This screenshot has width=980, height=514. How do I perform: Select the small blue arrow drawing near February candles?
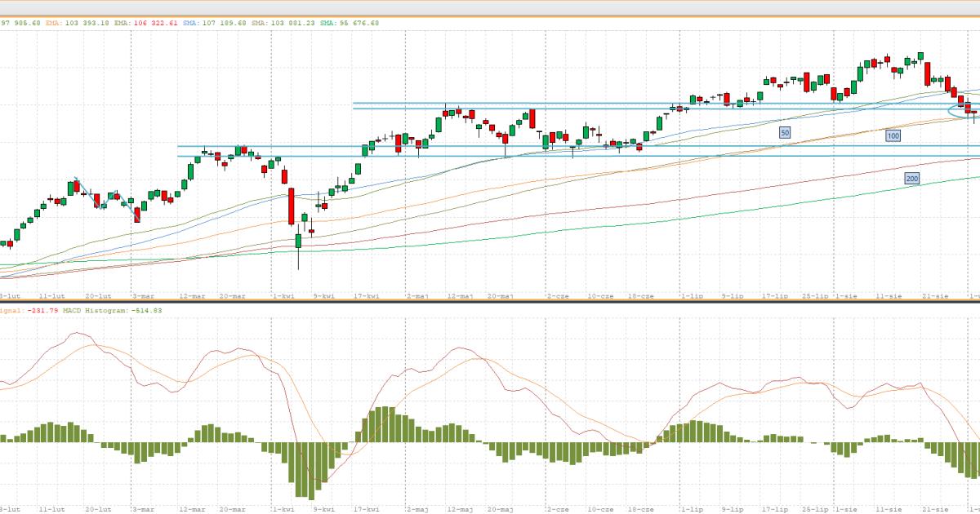pyautogui.click(x=80, y=184)
